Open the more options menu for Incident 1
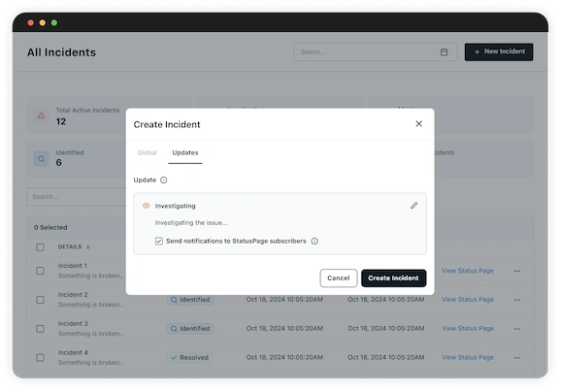 pyautogui.click(x=517, y=271)
